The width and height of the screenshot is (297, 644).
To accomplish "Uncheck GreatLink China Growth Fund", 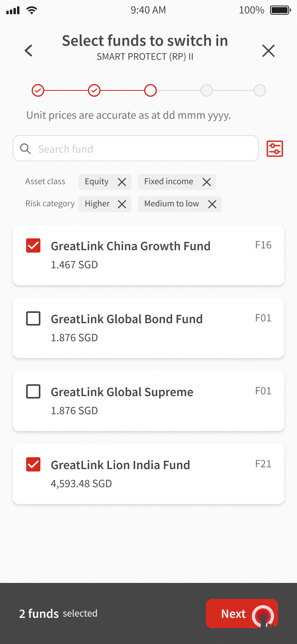I will 33,245.
